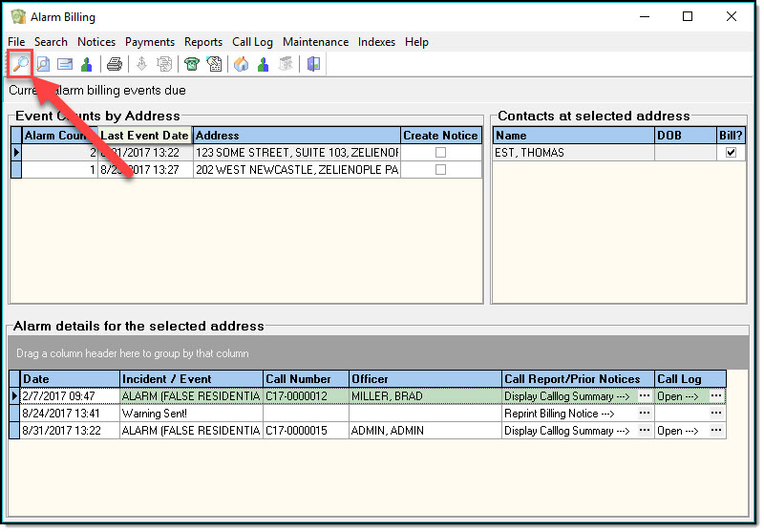
Task: Click the magnifying glass search icon
Action: (19, 64)
